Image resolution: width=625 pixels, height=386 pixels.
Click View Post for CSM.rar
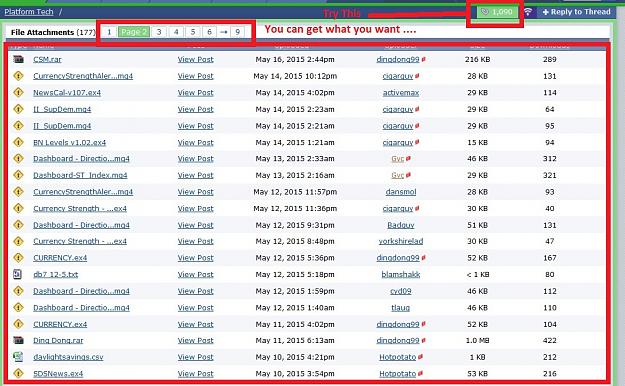point(195,59)
